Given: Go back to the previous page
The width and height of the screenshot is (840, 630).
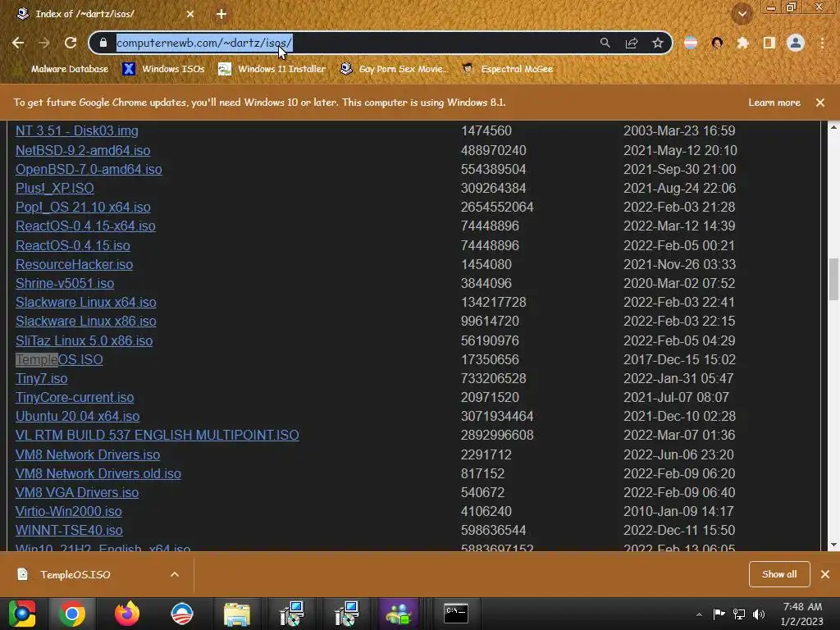Looking at the screenshot, I should click(18, 43).
